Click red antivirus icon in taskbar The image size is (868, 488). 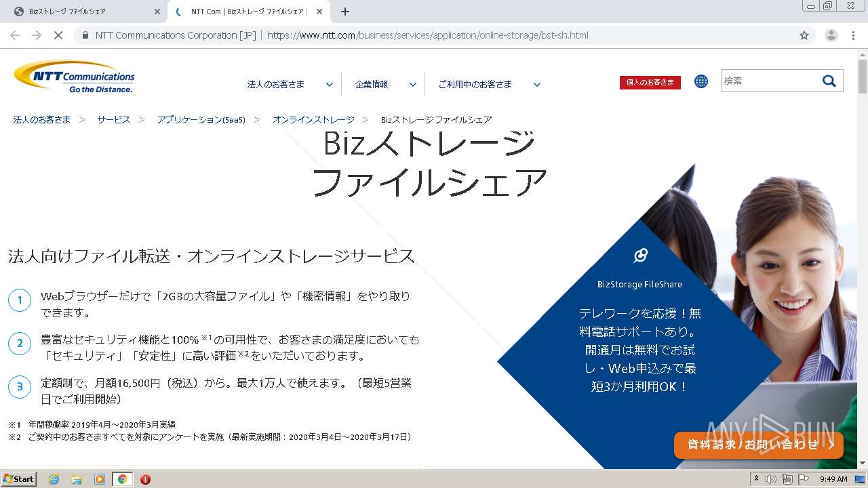tap(145, 479)
